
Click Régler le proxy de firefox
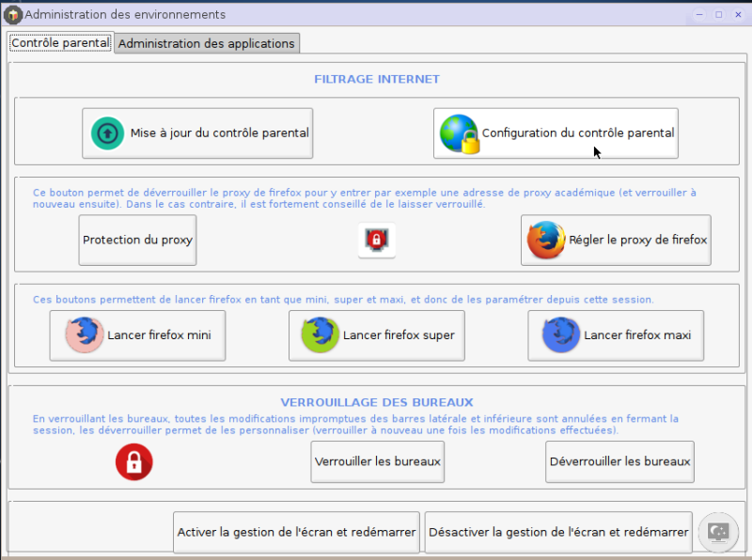point(616,240)
